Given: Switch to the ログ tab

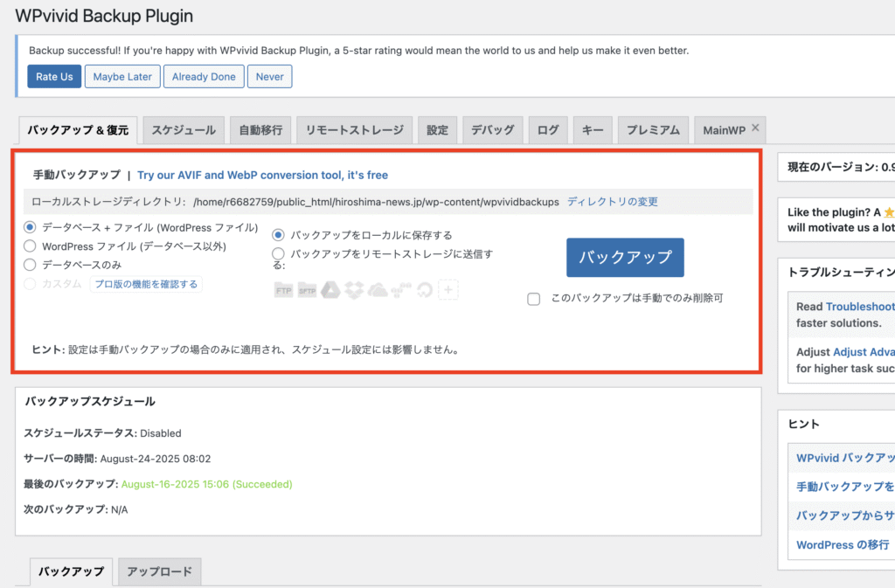Looking at the screenshot, I should (548, 130).
